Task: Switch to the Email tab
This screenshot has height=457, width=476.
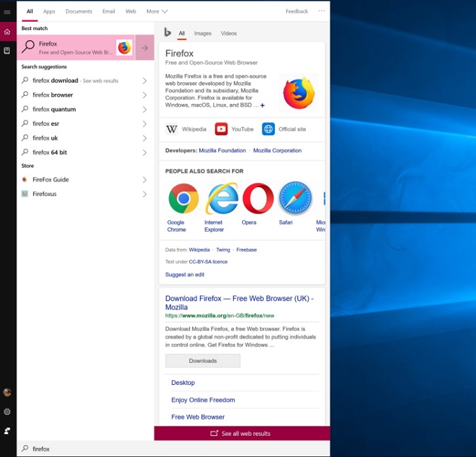Action: tap(109, 12)
